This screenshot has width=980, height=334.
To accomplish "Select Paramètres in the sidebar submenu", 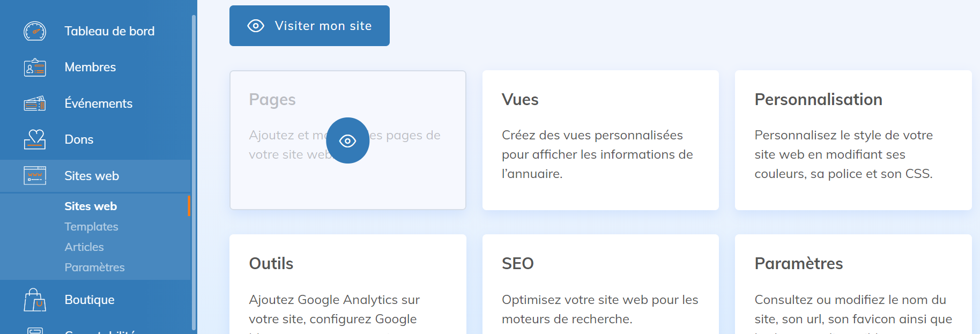I will click(94, 268).
